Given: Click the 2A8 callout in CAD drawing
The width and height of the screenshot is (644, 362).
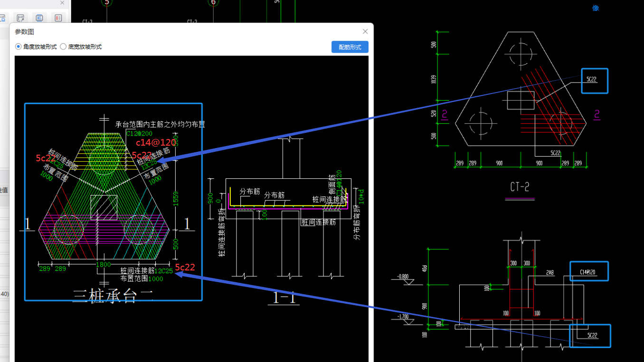Looking at the screenshot, I should click(x=549, y=272).
